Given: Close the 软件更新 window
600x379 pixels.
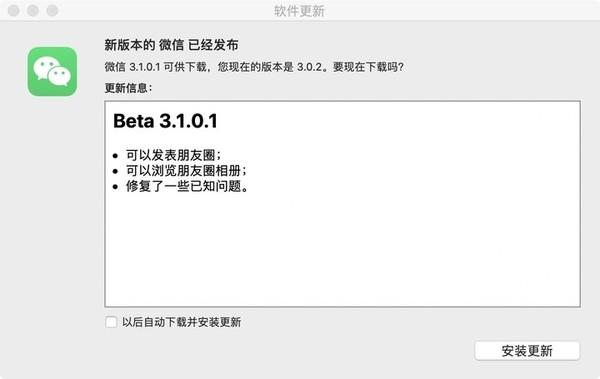Looking at the screenshot, I should (x=14, y=10).
